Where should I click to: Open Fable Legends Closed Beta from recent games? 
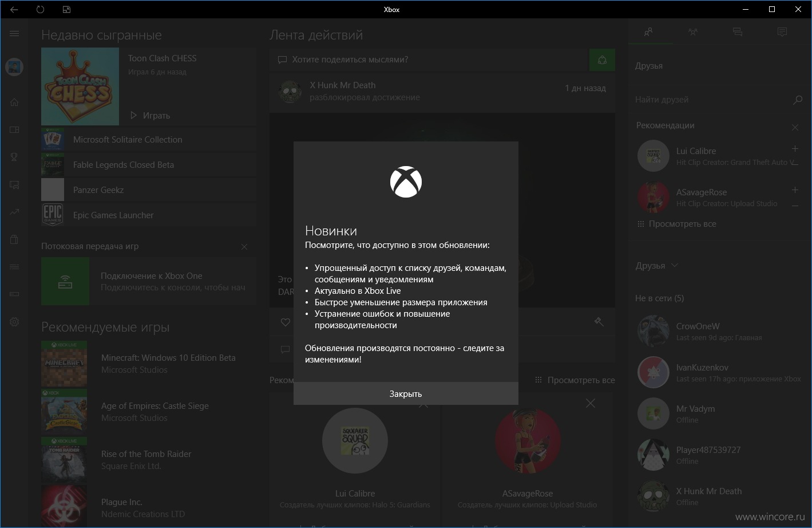149,164
